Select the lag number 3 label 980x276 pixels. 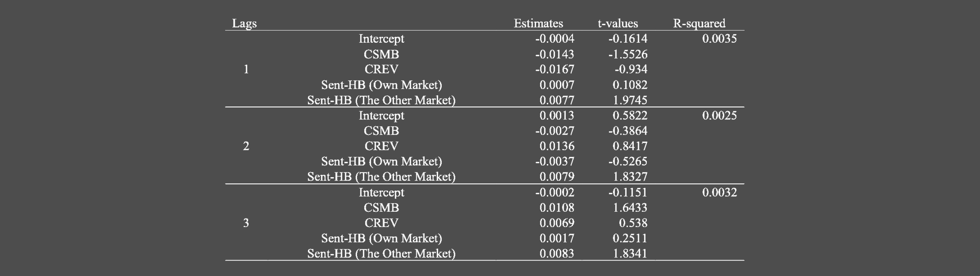point(246,223)
